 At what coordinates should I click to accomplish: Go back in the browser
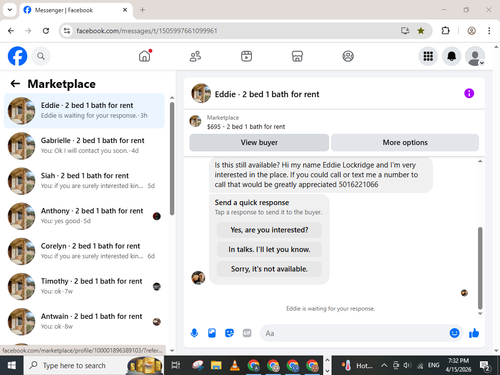11,31
